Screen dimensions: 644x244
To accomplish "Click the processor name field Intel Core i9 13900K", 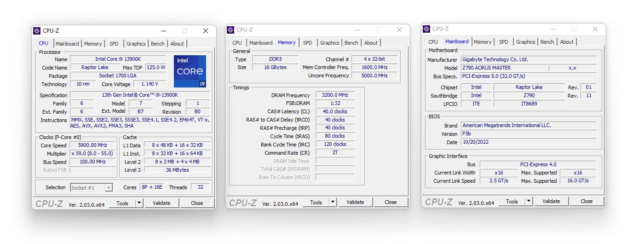I will coord(118,59).
